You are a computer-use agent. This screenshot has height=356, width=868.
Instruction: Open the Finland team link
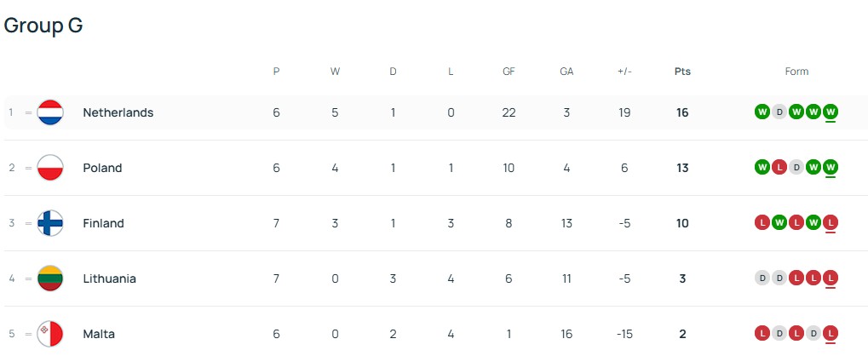pos(103,223)
